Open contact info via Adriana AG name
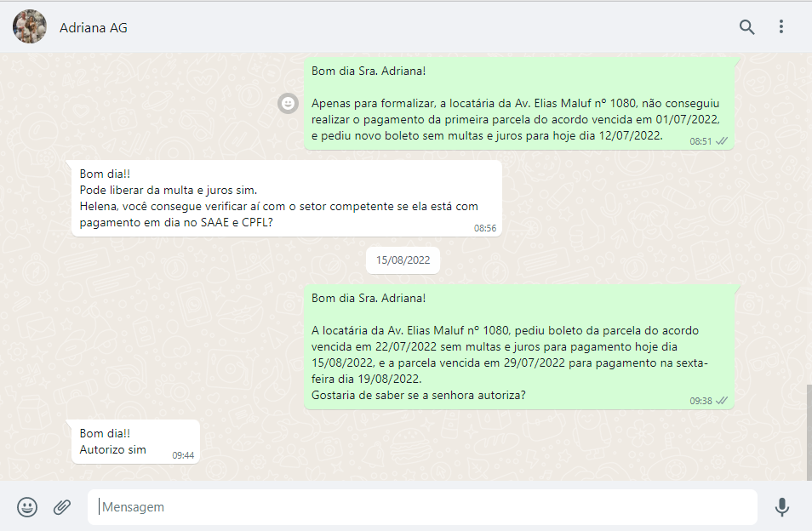Image resolution: width=812 pixels, height=531 pixels. pyautogui.click(x=94, y=28)
